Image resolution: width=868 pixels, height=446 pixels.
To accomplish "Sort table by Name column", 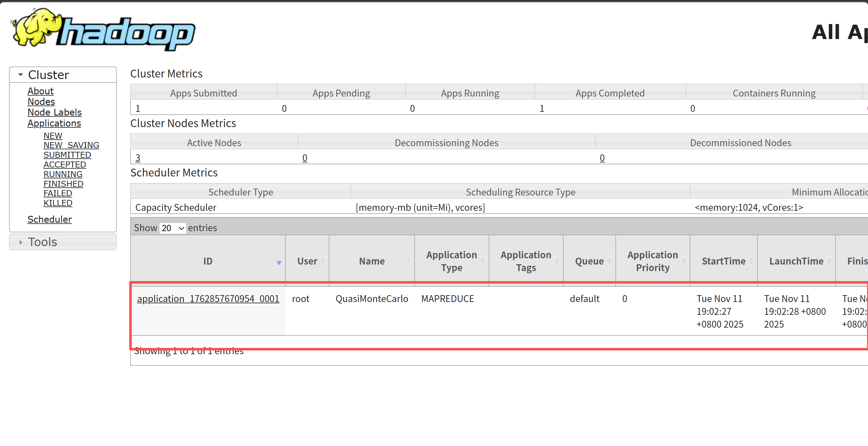I will (371, 261).
